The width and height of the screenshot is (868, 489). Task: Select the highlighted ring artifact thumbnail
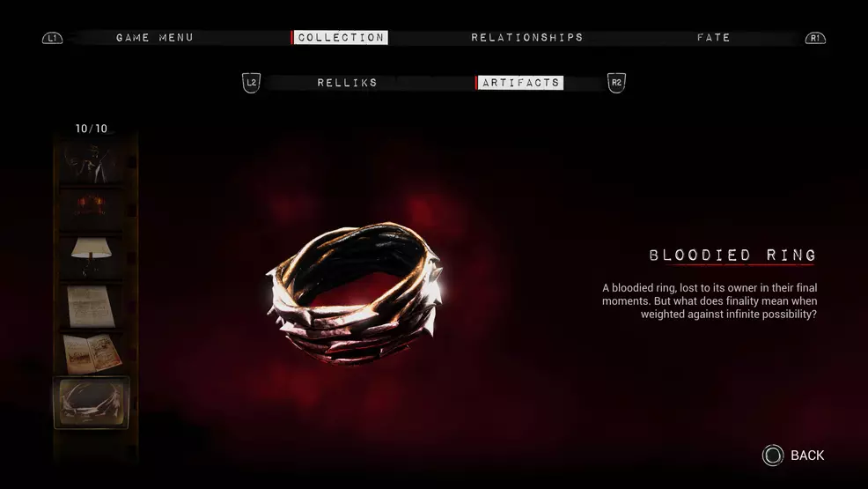pos(92,403)
